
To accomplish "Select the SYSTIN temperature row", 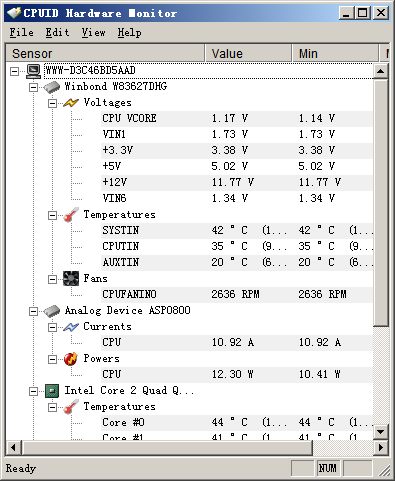I will [237, 231].
